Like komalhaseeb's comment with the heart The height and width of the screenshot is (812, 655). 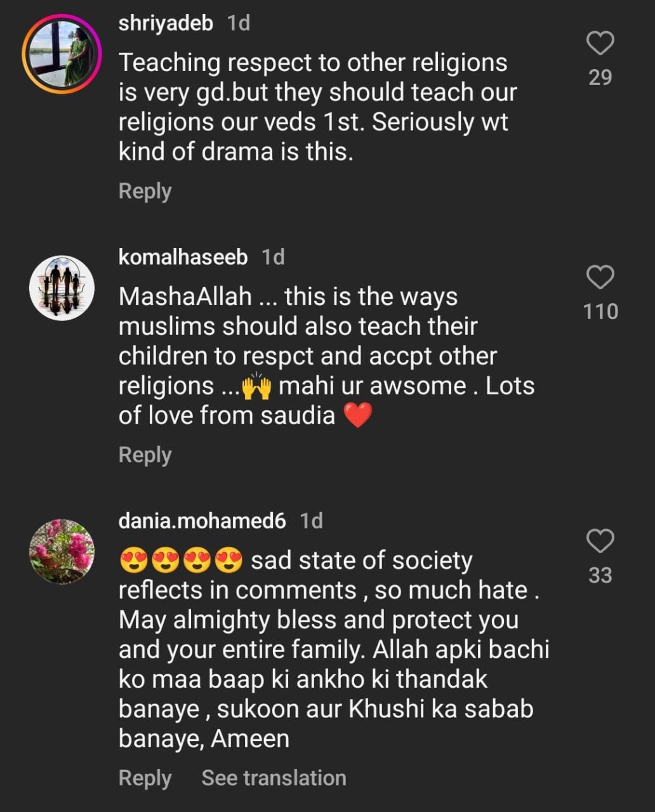pyautogui.click(x=600, y=277)
